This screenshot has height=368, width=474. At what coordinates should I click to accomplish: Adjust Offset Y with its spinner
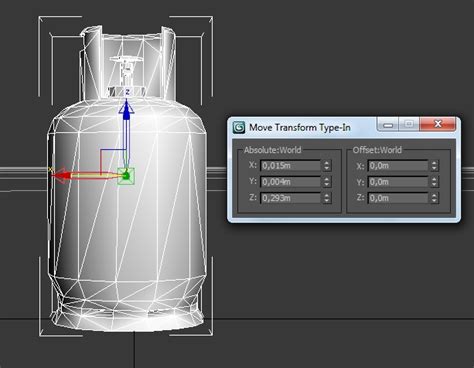(434, 182)
